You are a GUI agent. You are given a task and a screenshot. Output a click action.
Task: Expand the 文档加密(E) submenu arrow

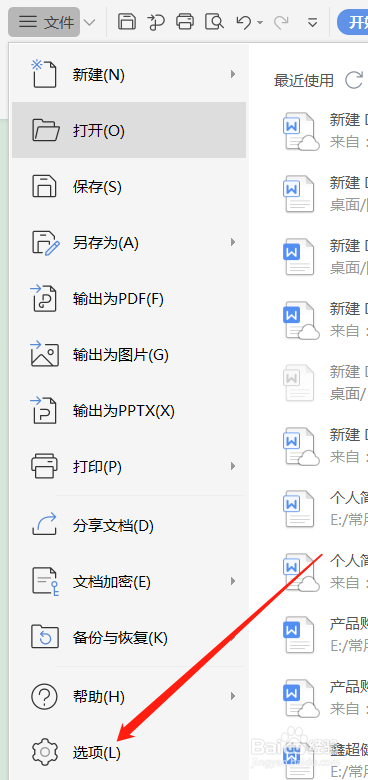click(232, 581)
